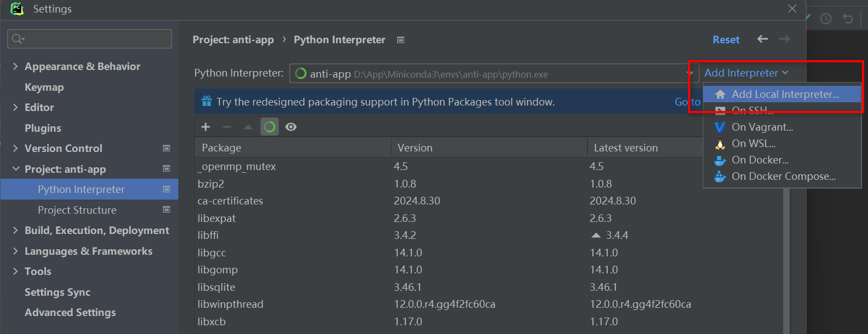The height and width of the screenshot is (334, 868).
Task: Select Add Local Interpreter menu option
Action: 785,94
